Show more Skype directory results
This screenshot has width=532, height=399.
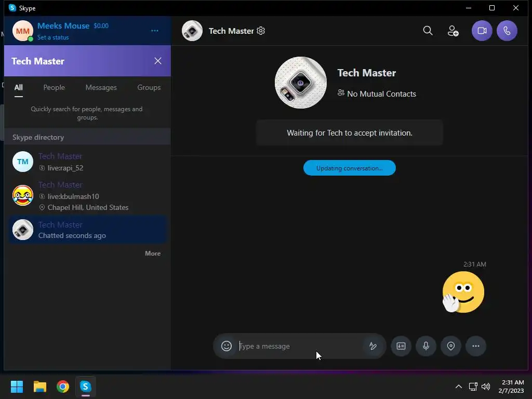153,254
